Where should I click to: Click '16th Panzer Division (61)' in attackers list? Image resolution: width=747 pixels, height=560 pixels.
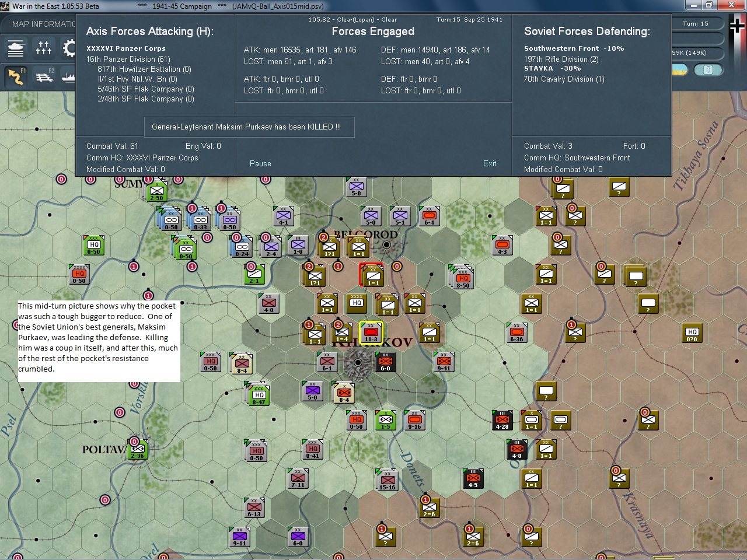click(128, 59)
